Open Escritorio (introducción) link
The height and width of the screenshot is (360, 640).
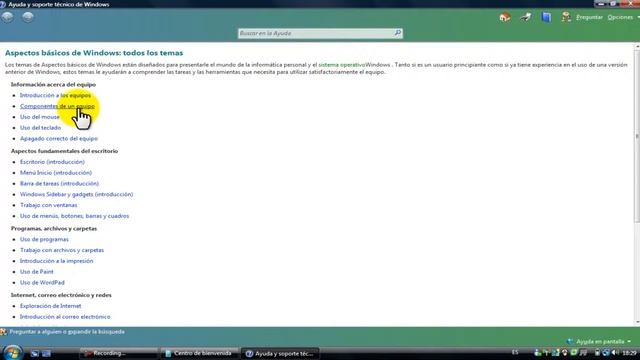[x=52, y=162]
